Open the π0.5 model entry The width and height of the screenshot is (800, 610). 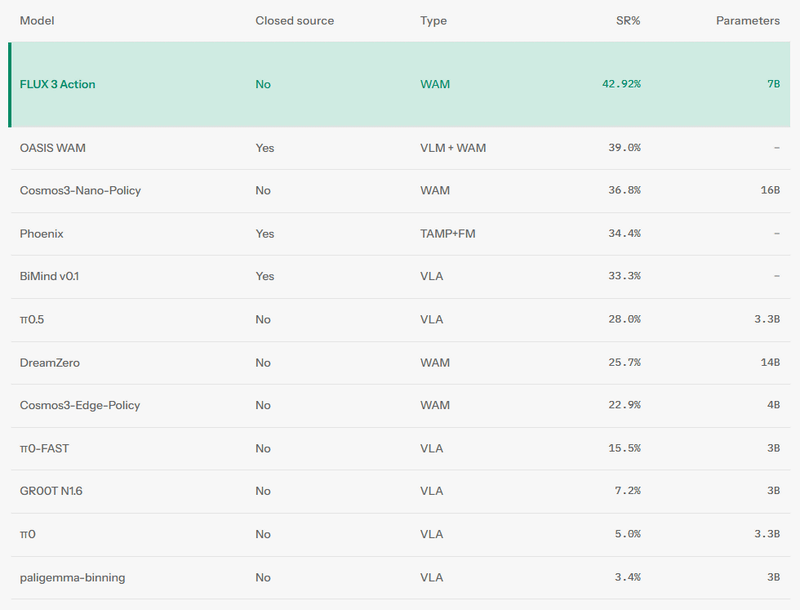[32, 319]
